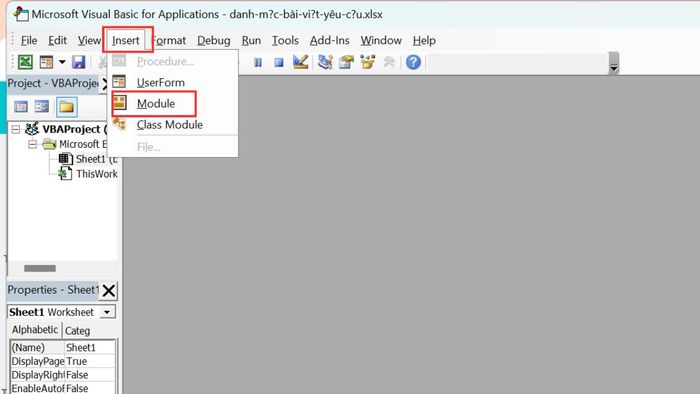700x394 pixels.
Task: Select the VBAProject root node
Action: (75, 129)
